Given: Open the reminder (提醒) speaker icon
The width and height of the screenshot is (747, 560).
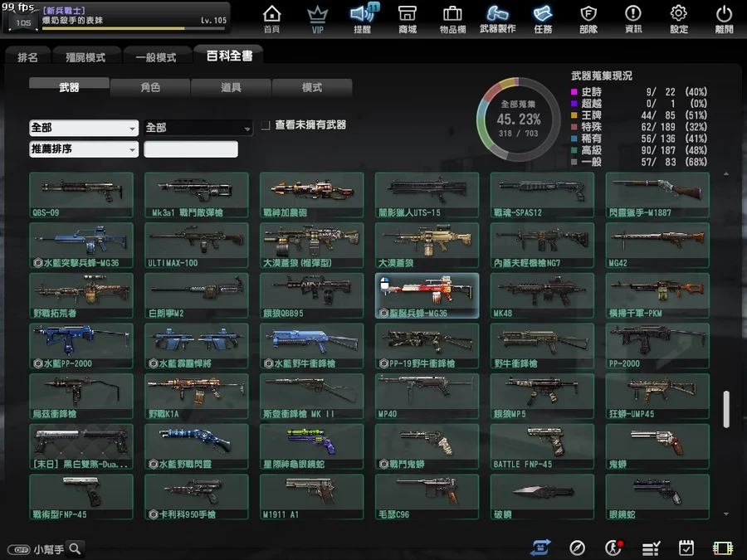Looking at the screenshot, I should click(x=363, y=18).
